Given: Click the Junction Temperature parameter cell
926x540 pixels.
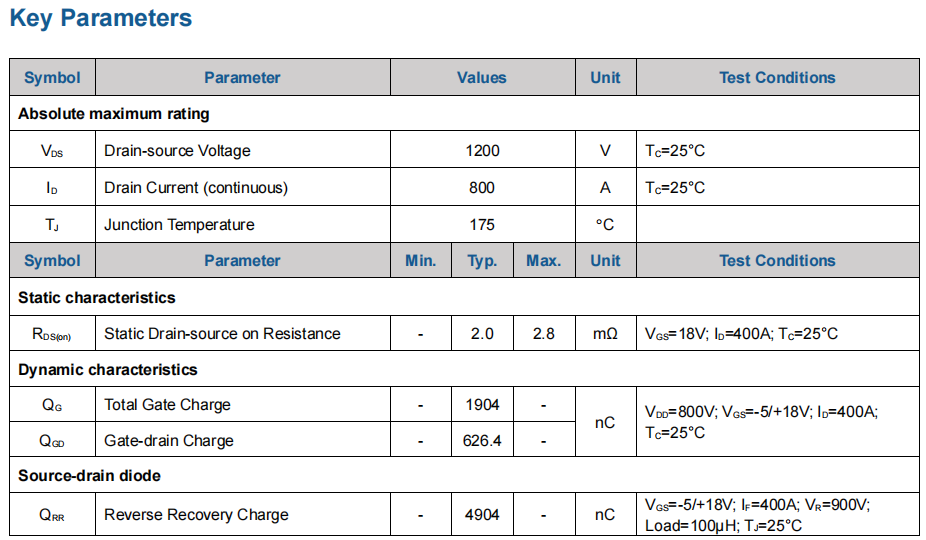Looking at the screenshot, I should click(x=179, y=225).
